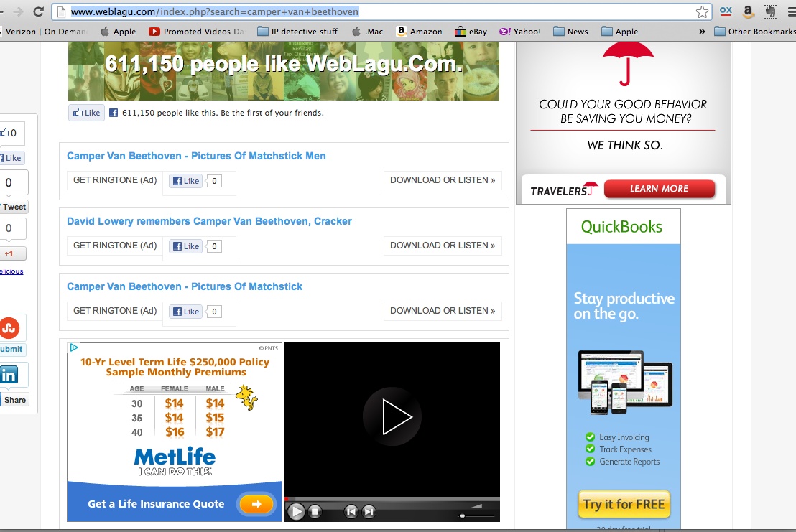Click the LinkedIn share icon
This screenshot has width=796, height=532.
9,375
